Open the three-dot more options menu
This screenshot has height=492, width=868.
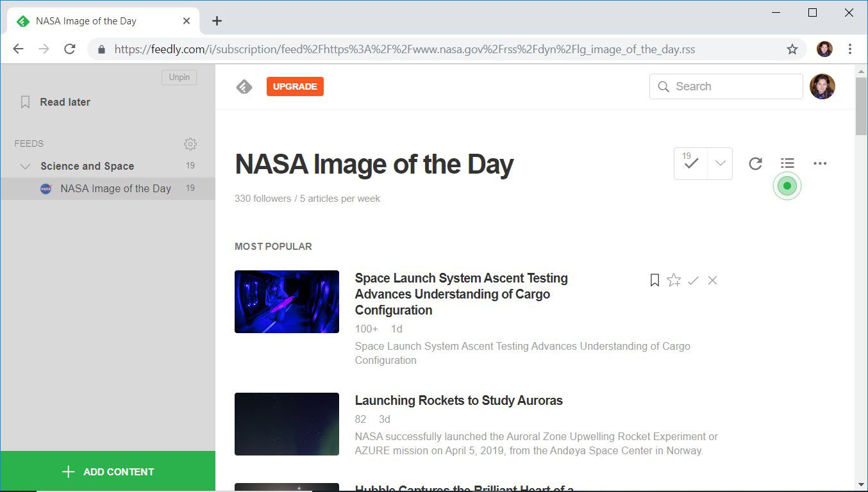[819, 163]
